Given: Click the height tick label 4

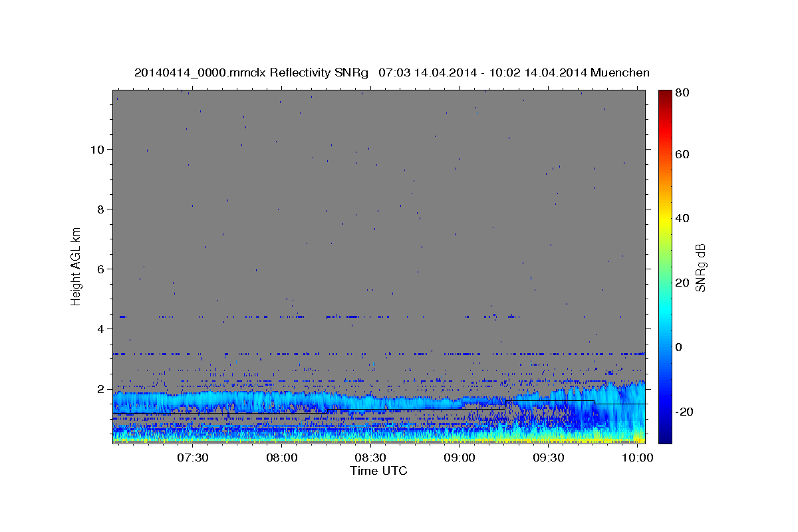Looking at the screenshot, I should tap(101, 329).
